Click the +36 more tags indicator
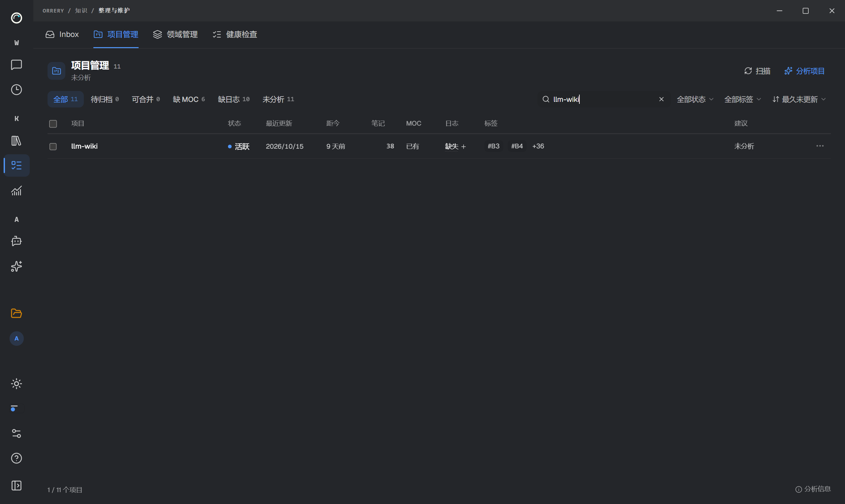845x504 pixels. (x=538, y=146)
